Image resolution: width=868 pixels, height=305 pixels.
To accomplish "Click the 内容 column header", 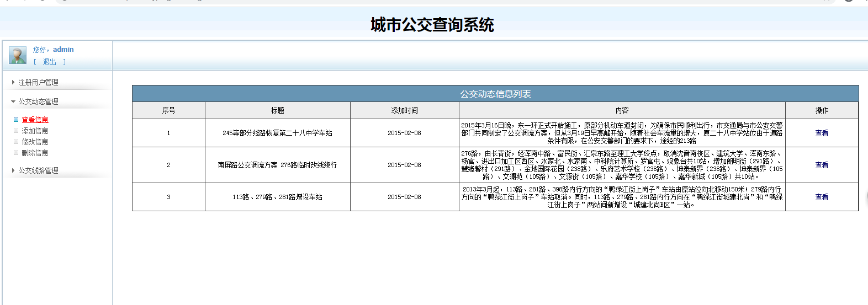I will (x=622, y=110).
